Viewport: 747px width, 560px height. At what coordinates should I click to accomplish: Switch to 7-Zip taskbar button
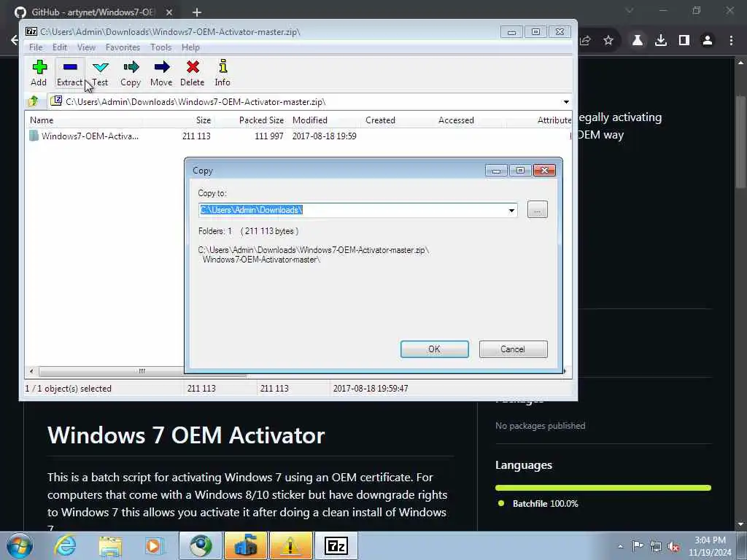(x=336, y=545)
